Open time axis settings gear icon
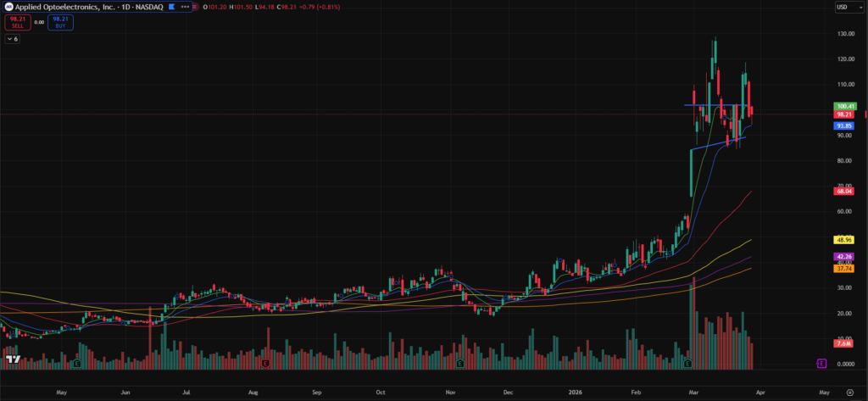 (x=849, y=393)
